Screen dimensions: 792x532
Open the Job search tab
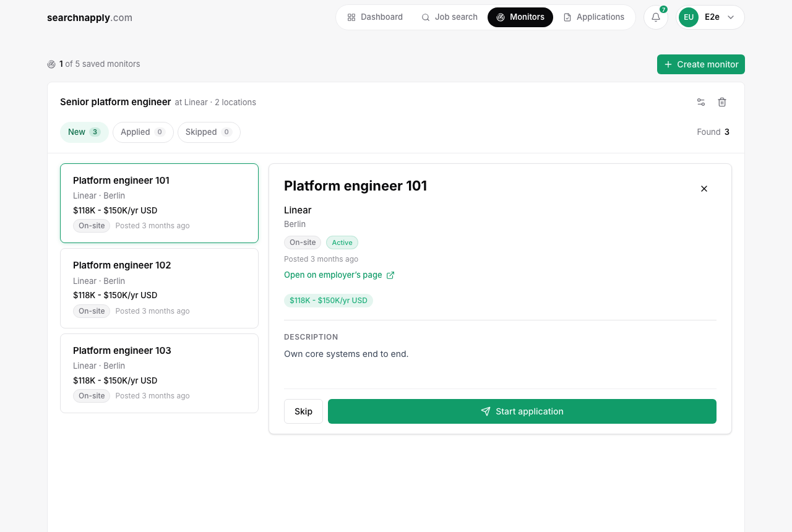tap(449, 17)
